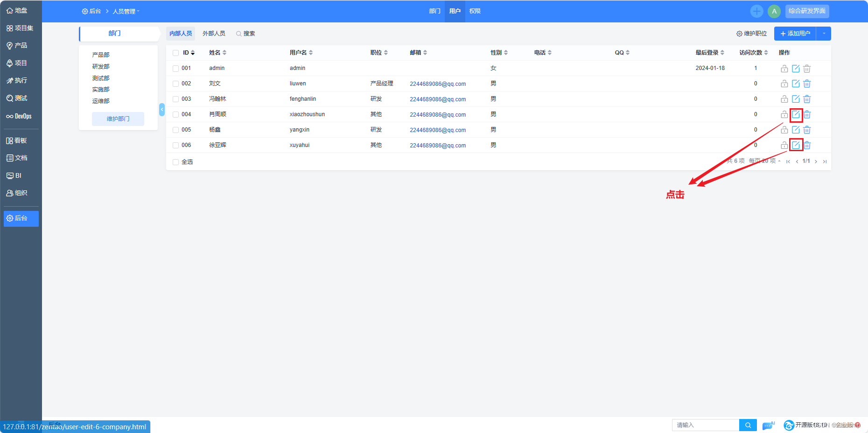The height and width of the screenshot is (433, 868).
Task: Click 维护职位 button
Action: [x=752, y=34]
